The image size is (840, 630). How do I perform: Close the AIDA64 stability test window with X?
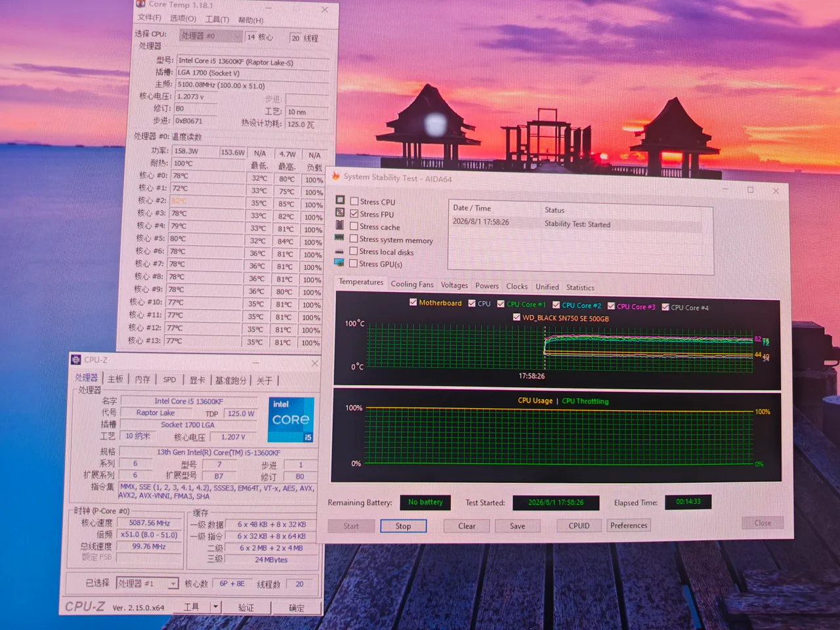(776, 191)
